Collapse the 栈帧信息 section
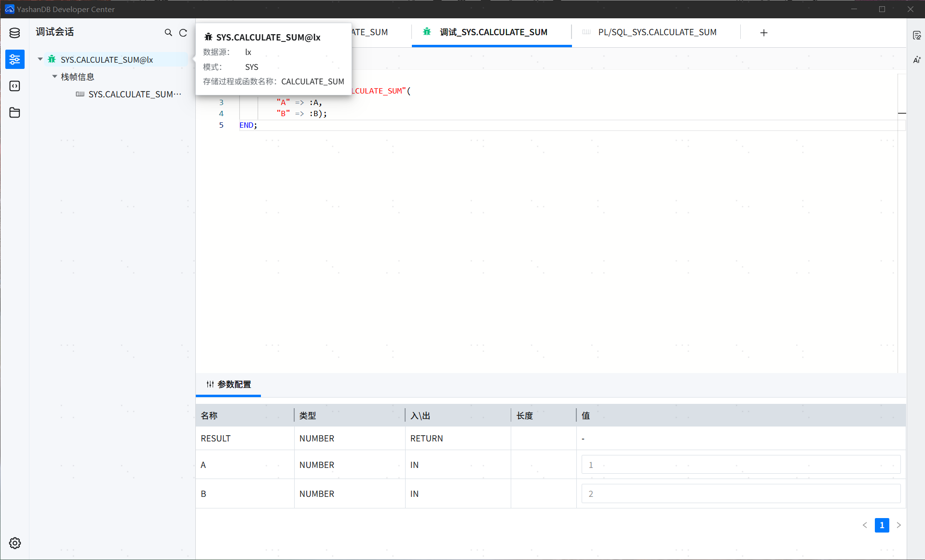 [x=54, y=76]
